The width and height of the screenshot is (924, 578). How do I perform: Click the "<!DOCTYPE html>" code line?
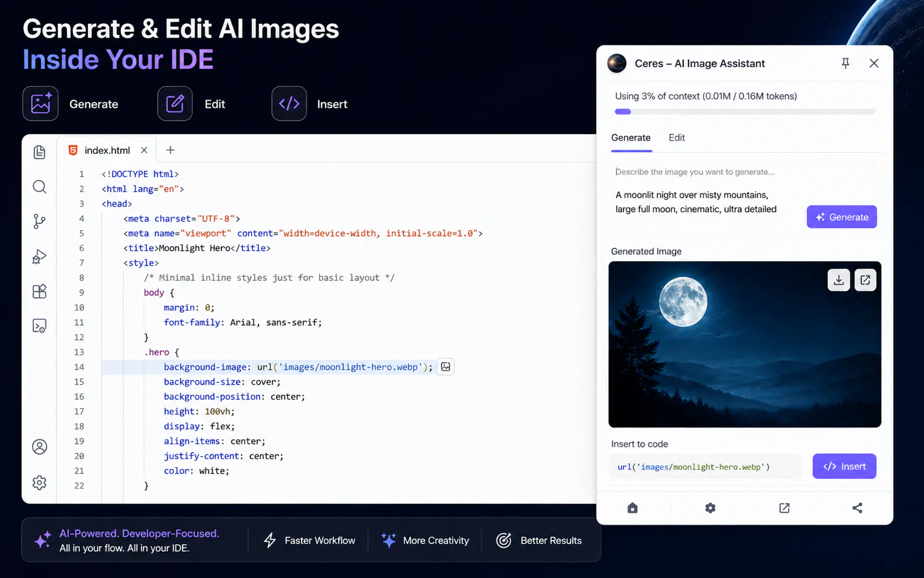pyautogui.click(x=140, y=174)
